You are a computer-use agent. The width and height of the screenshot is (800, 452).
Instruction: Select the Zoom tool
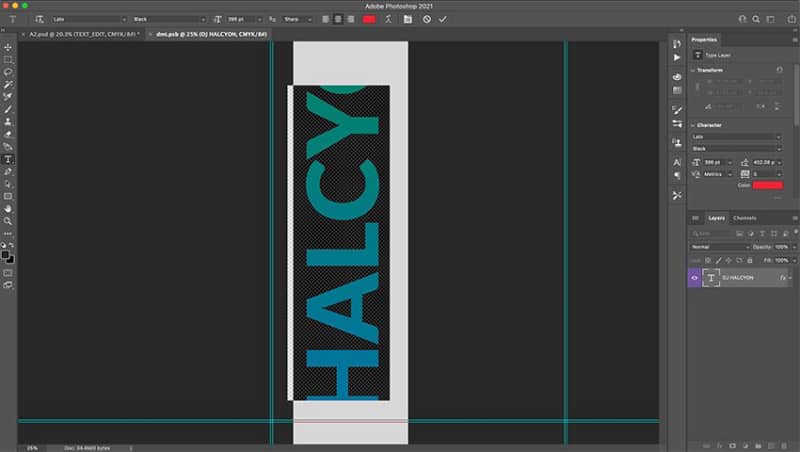point(8,221)
